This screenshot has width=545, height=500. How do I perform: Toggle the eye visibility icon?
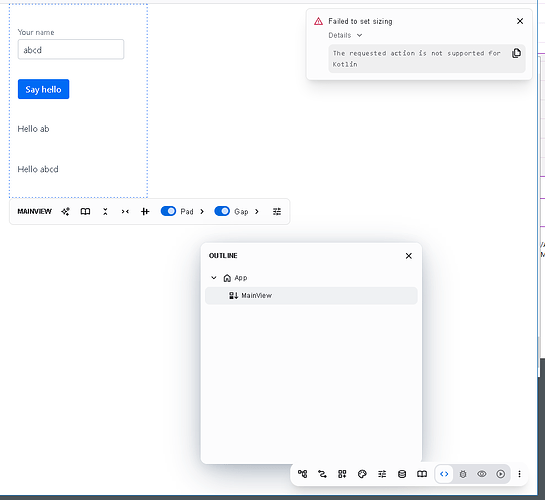(x=482, y=474)
